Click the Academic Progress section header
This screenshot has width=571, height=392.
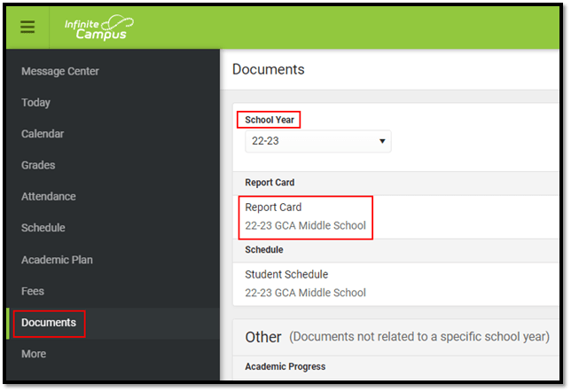(285, 366)
